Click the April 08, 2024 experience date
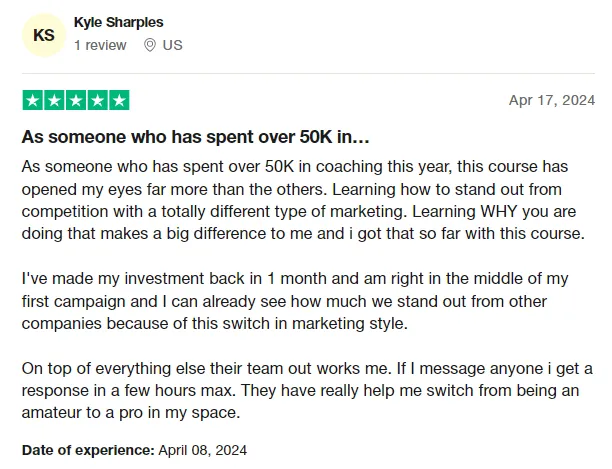 tap(203, 450)
